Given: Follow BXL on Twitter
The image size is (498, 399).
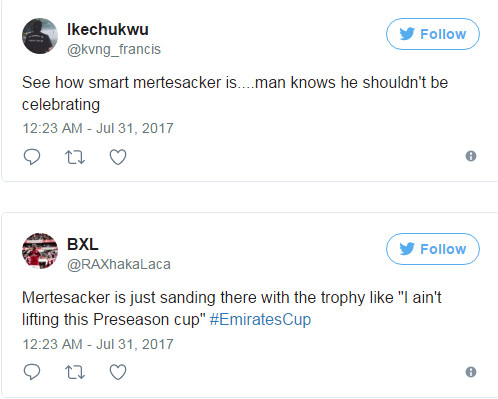Looking at the screenshot, I should click(433, 249).
